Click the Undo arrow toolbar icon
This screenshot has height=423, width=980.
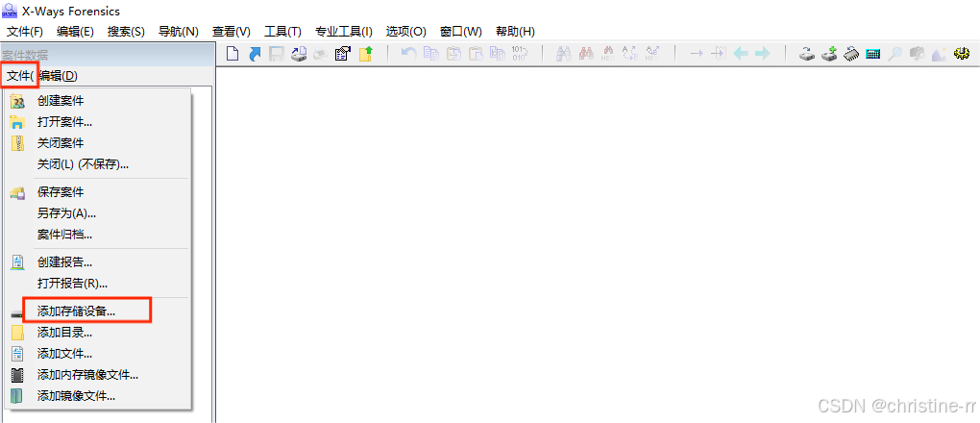[x=408, y=54]
